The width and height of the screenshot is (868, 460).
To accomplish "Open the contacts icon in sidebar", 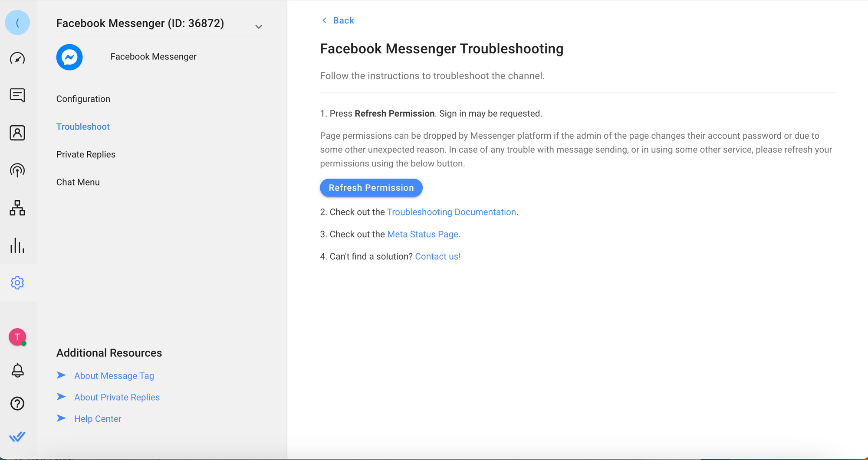I will (x=17, y=133).
